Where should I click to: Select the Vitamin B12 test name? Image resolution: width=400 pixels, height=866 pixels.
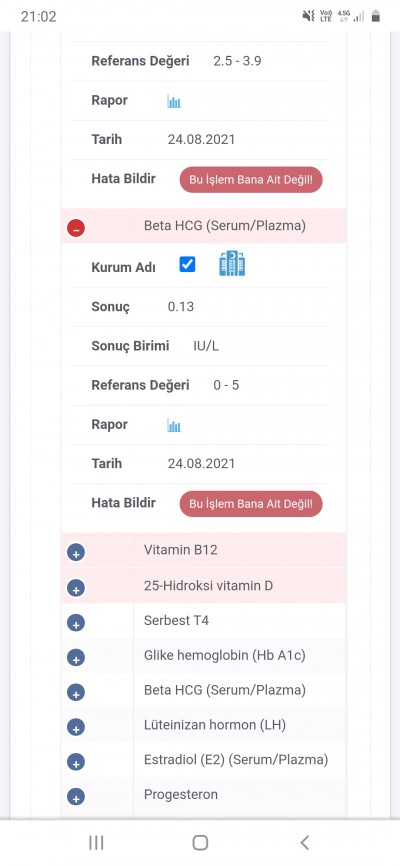(x=181, y=550)
